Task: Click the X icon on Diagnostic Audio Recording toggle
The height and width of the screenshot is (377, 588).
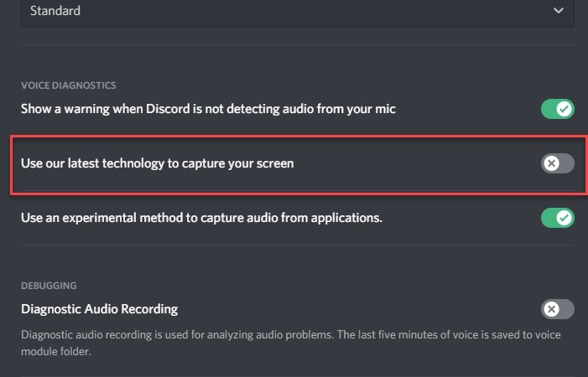Action: [551, 309]
